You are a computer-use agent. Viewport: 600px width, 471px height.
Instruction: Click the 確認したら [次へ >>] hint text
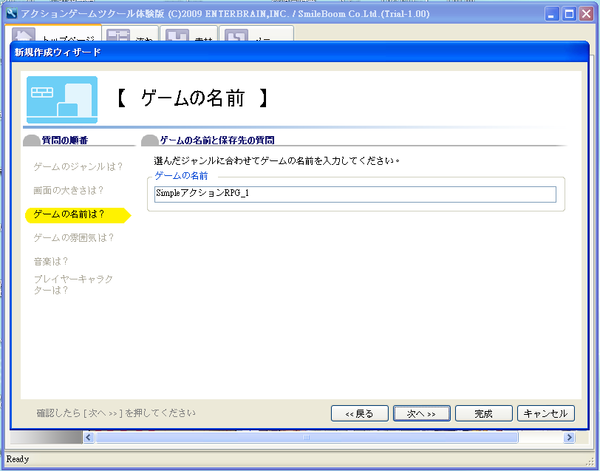pyautogui.click(x=116, y=413)
